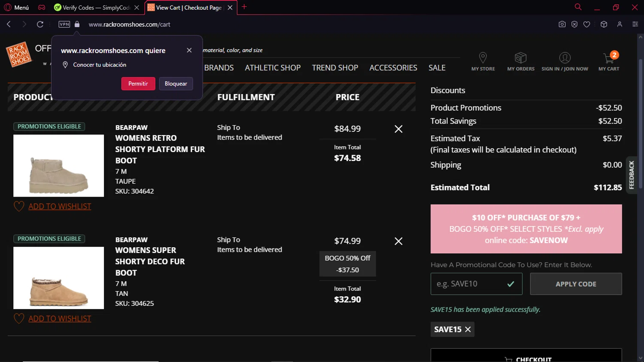
Task: Click Bloquear to block location
Action: [x=176, y=84]
